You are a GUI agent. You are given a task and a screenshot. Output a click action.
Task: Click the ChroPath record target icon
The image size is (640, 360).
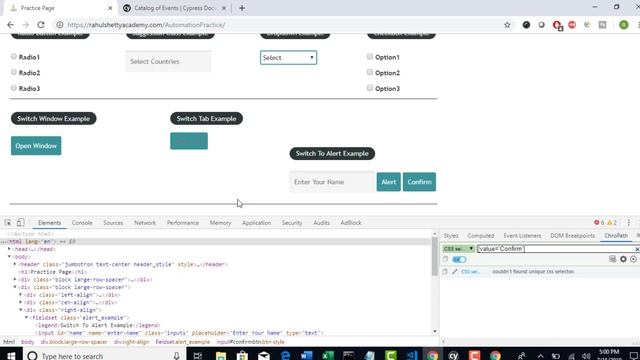[633, 259]
